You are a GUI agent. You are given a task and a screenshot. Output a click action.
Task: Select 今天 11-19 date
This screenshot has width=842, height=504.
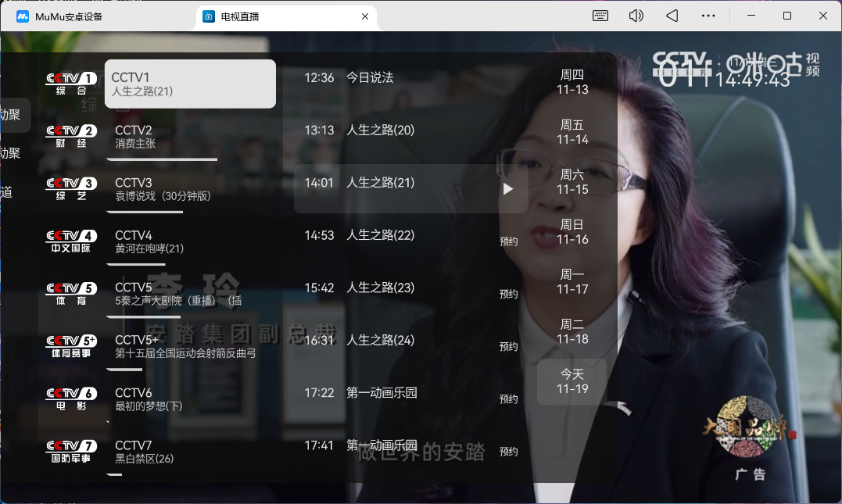tap(572, 381)
